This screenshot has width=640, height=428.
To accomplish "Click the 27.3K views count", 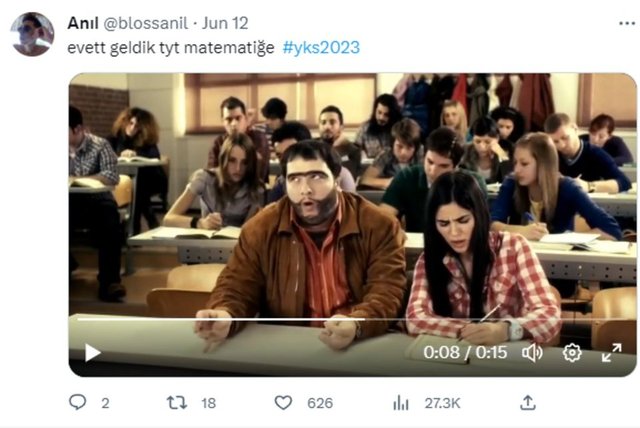I will pyautogui.click(x=442, y=404).
